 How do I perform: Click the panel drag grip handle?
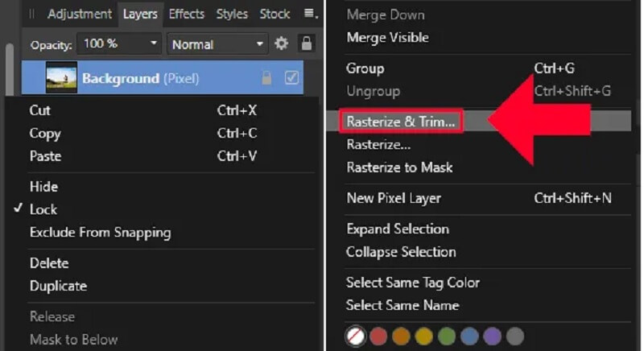tap(32, 14)
